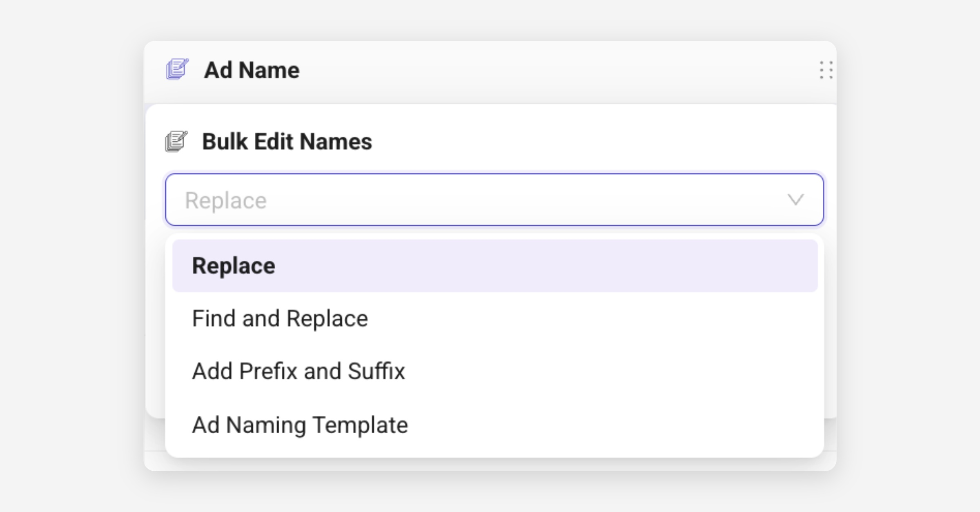Click the Ad Name edit-notes icon
Viewport: 980px width, 512px height.
point(177,69)
